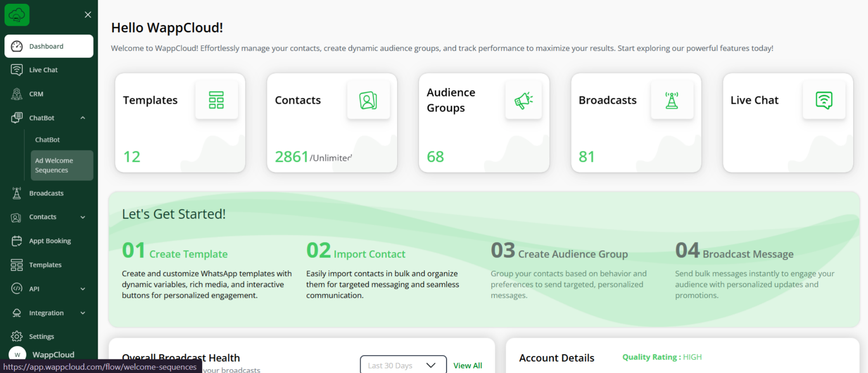
Task: Click the Templates count 12
Action: (132, 157)
